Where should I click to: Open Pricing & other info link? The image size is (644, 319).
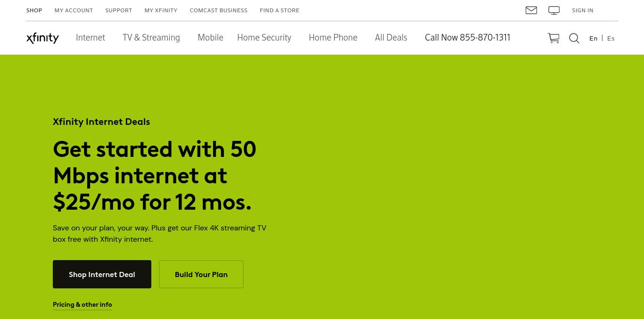pos(83,305)
